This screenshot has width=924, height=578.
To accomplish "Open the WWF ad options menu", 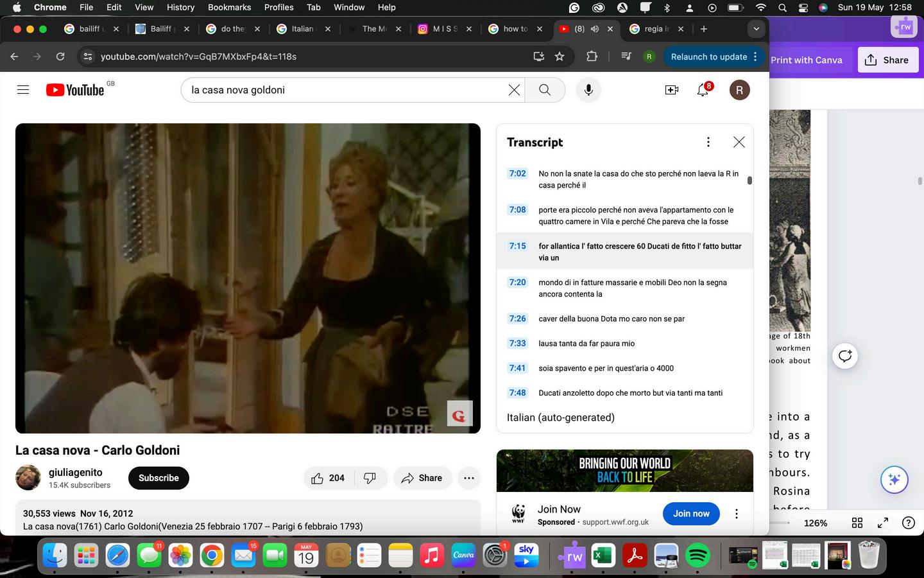I will [x=737, y=513].
